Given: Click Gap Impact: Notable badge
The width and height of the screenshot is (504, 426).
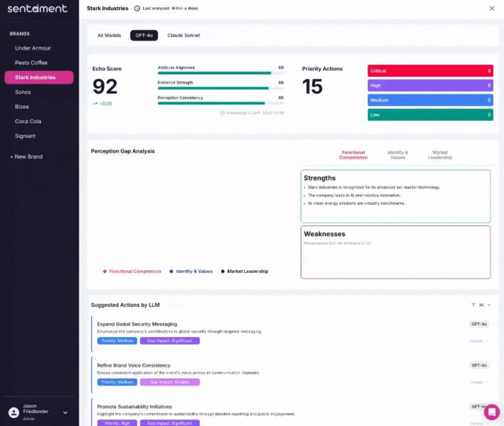Looking at the screenshot, I should (x=170, y=382).
